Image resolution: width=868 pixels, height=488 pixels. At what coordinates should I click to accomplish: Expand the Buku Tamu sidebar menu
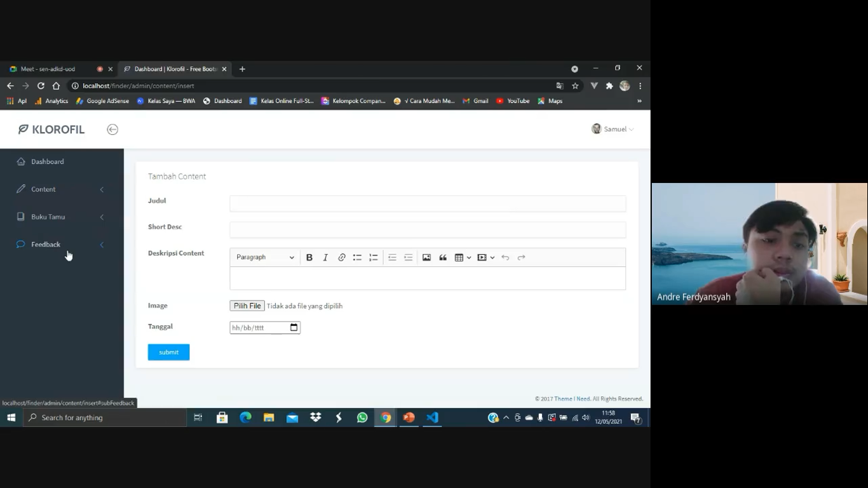62,217
